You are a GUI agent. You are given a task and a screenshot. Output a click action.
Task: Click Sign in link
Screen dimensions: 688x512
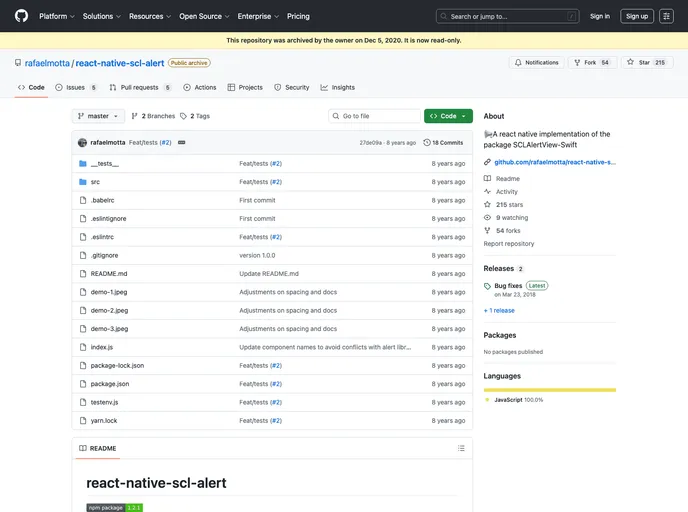click(x=599, y=16)
